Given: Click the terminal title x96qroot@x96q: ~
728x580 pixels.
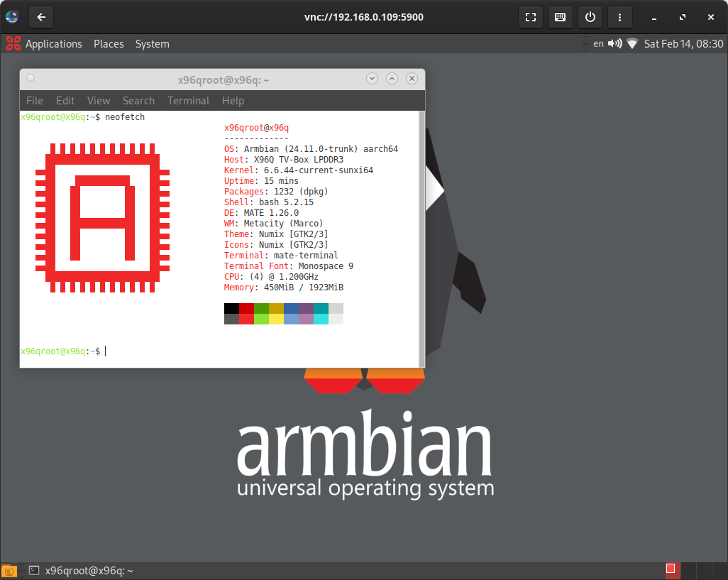Looking at the screenshot, I should tap(224, 80).
